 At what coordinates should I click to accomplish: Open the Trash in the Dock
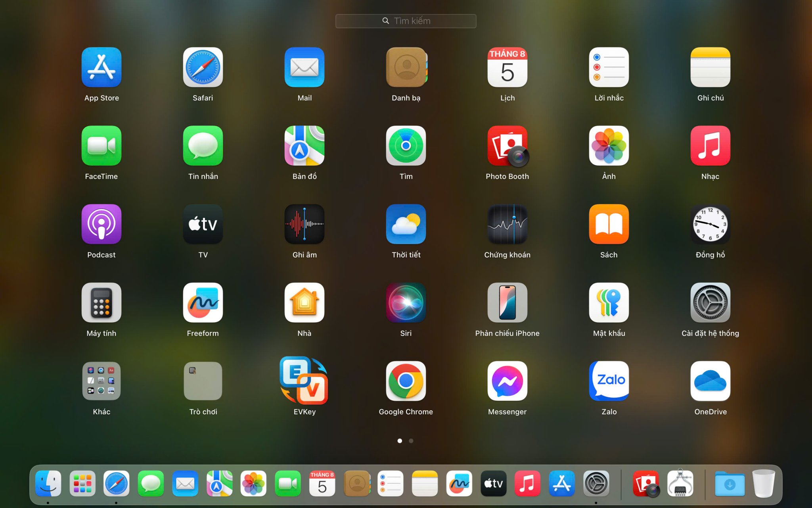click(763, 483)
